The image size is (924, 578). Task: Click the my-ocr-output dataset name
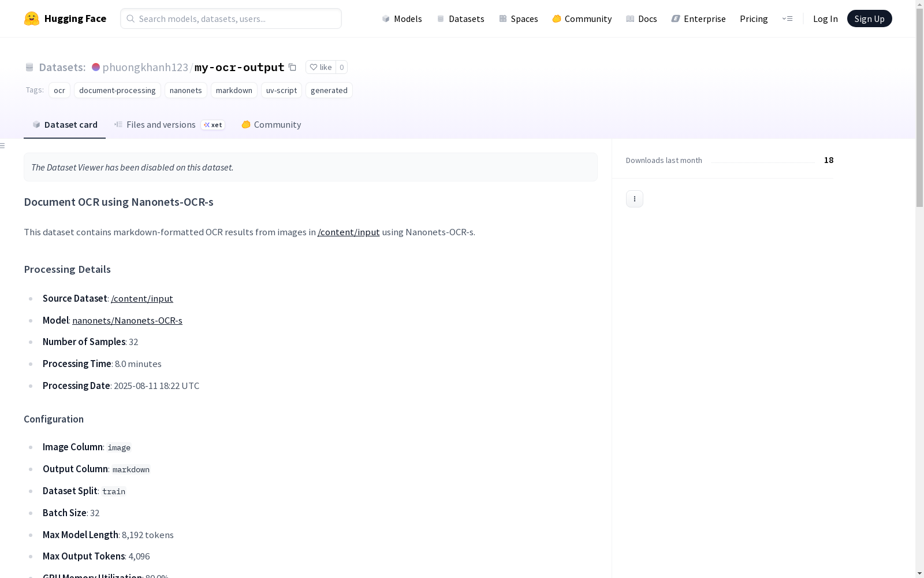(x=240, y=67)
